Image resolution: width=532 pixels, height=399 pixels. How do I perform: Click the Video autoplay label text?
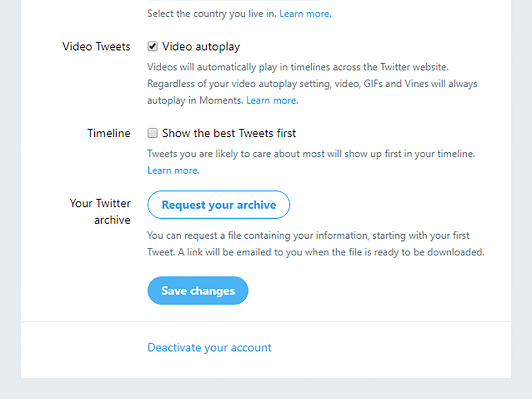tap(201, 46)
